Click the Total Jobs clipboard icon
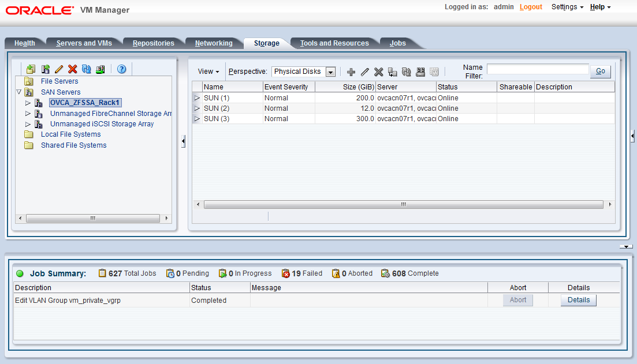The image size is (637, 364). [102, 273]
